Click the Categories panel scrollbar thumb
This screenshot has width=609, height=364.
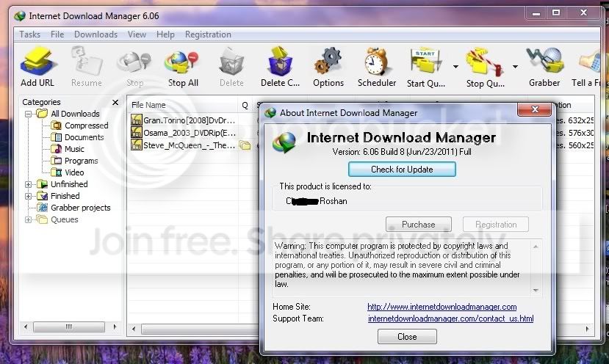point(69,327)
